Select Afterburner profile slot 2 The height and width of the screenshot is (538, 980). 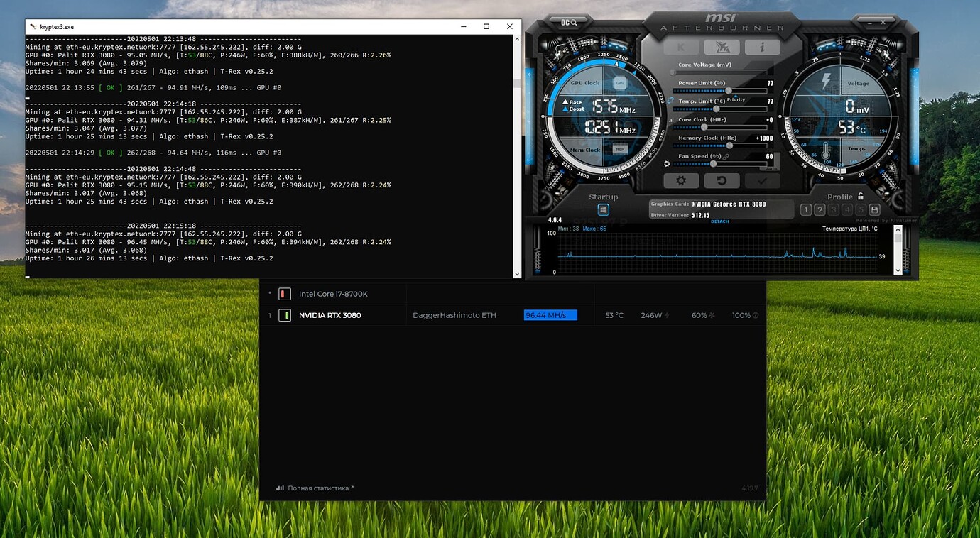click(820, 209)
